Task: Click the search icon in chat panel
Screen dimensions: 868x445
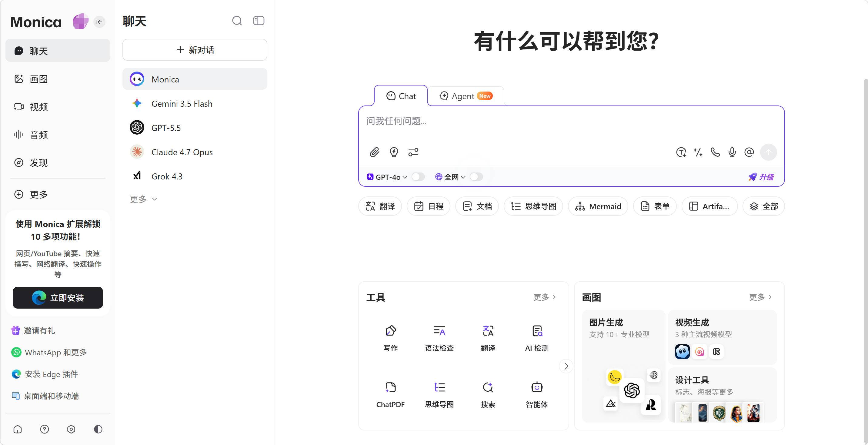Action: pyautogui.click(x=237, y=21)
